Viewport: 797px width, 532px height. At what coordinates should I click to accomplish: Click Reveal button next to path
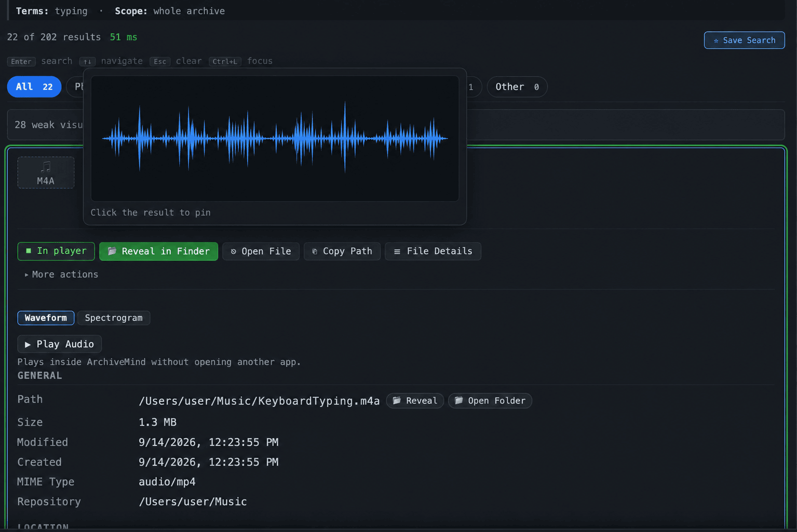tap(415, 401)
